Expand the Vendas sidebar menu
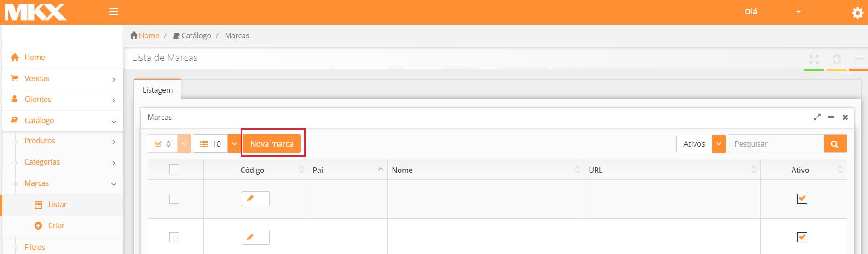The height and width of the screenshot is (254, 868). click(63, 78)
